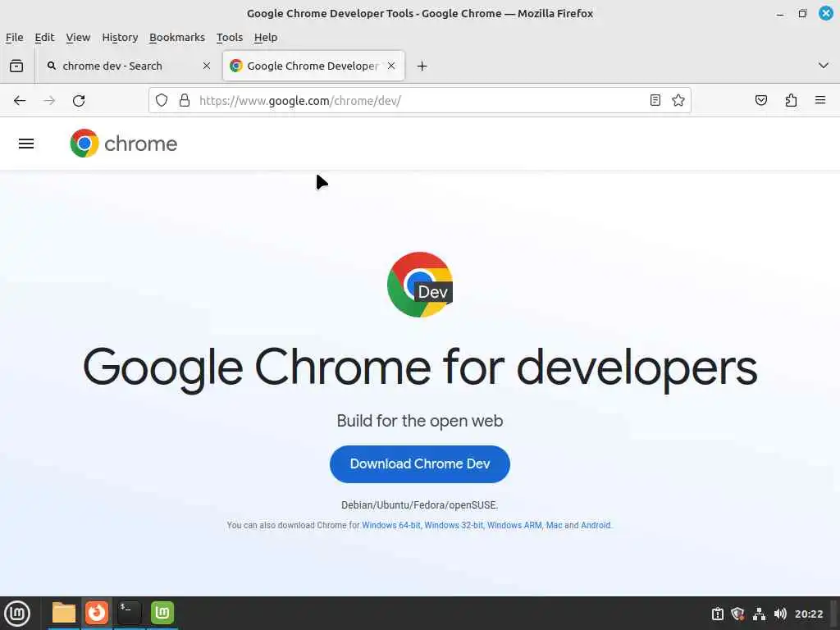The width and height of the screenshot is (840, 630).
Task: Expand the list all tabs chevron
Action: pyautogui.click(x=824, y=66)
